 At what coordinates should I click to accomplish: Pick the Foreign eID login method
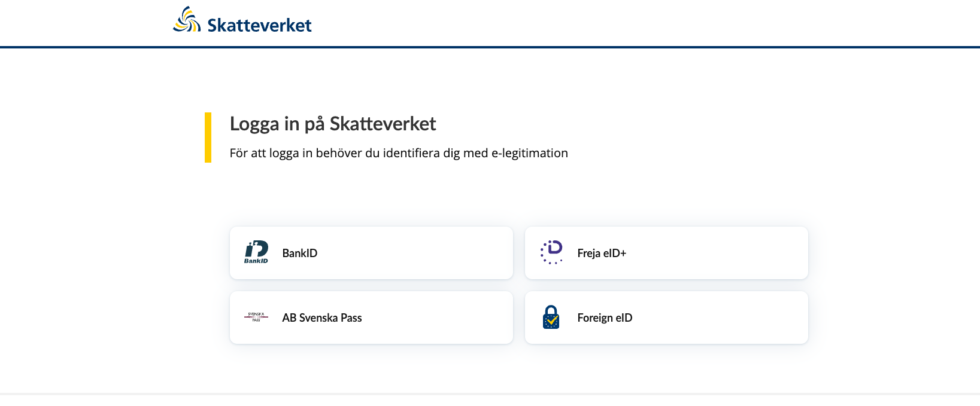666,318
